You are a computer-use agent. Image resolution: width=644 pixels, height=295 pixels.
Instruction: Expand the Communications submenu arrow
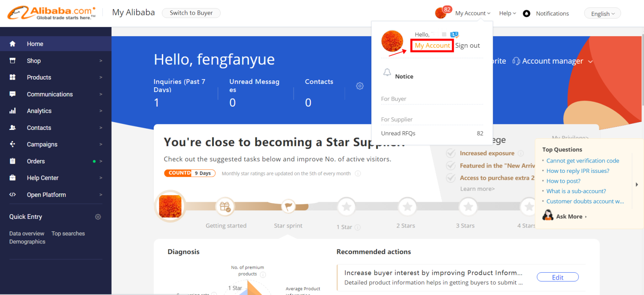tap(101, 94)
